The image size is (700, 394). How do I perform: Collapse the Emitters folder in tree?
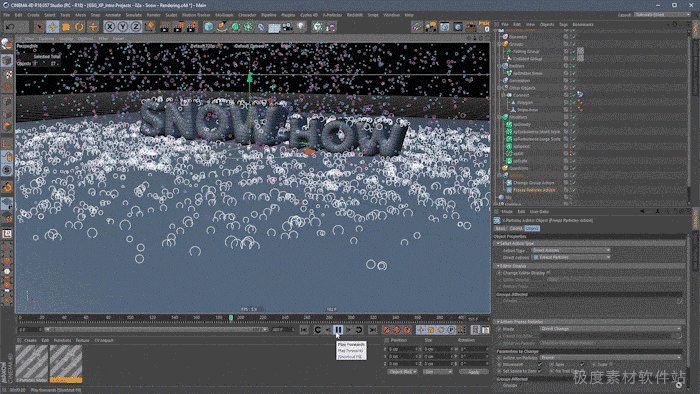tap(500, 66)
